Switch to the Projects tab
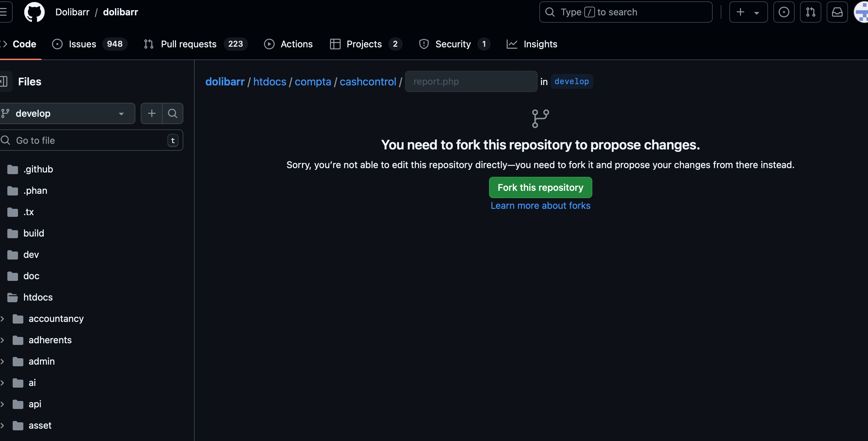The image size is (868, 441). tap(366, 44)
